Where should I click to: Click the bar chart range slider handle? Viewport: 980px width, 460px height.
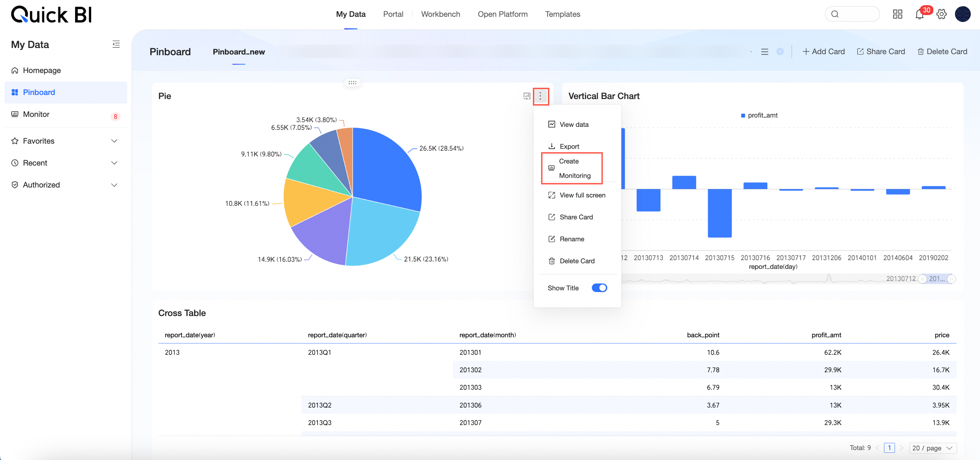click(922, 279)
